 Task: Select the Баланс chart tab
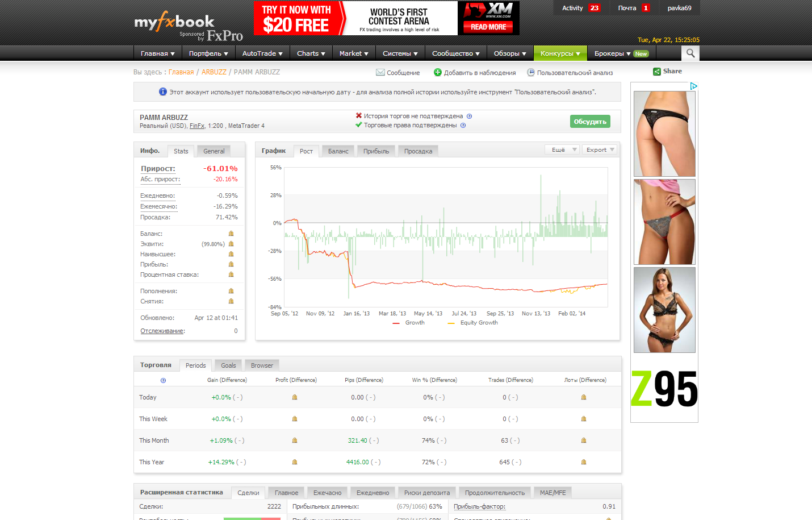click(338, 151)
